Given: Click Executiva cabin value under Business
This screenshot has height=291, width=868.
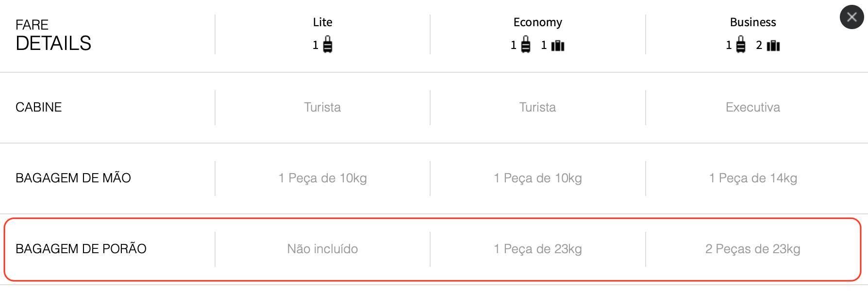Looking at the screenshot, I should [x=753, y=107].
